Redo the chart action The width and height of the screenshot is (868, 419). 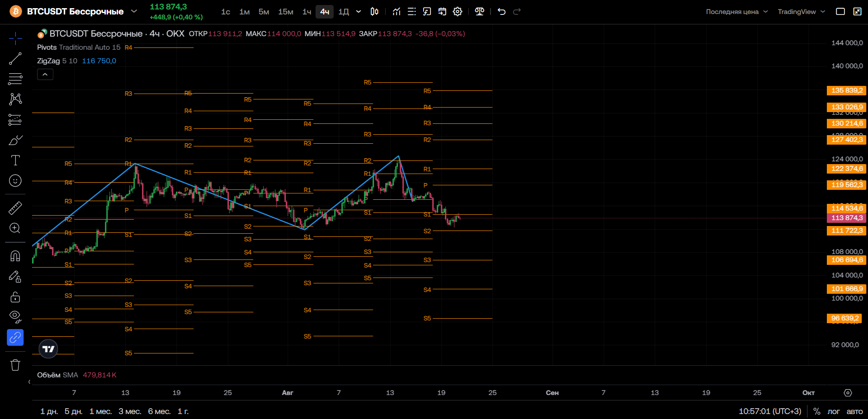(x=517, y=12)
